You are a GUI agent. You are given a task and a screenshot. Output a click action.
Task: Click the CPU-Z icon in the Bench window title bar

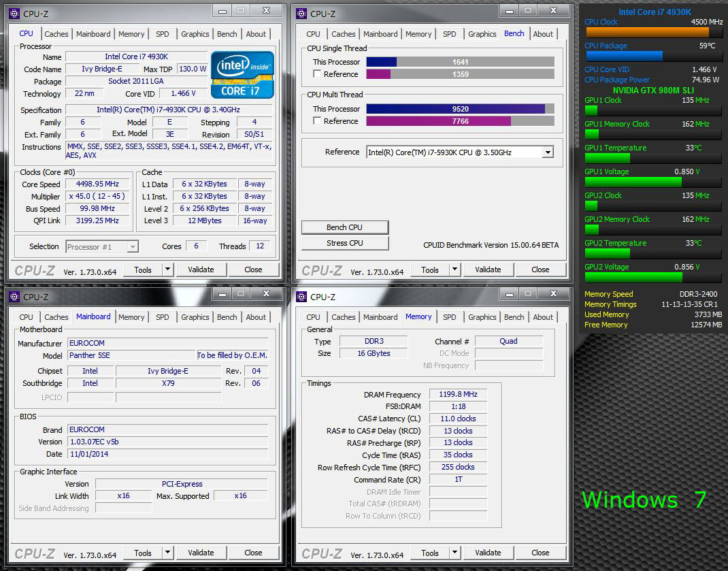pyautogui.click(x=301, y=14)
